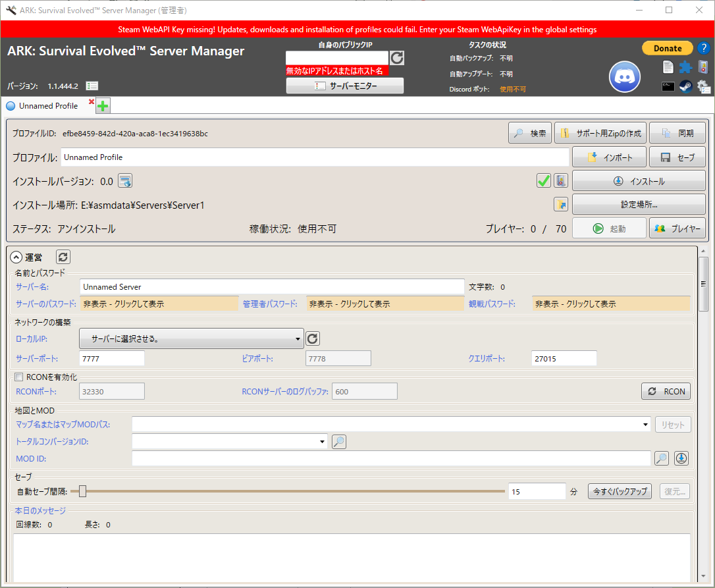Expand the トータルコンバージョンID dropdown
Viewport: 715px width, 588px height.
pyautogui.click(x=322, y=441)
